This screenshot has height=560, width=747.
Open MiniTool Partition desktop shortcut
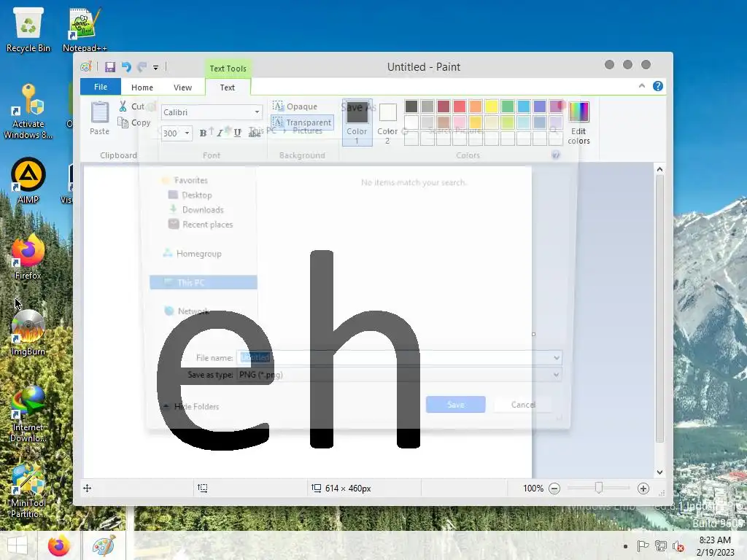pos(28,491)
